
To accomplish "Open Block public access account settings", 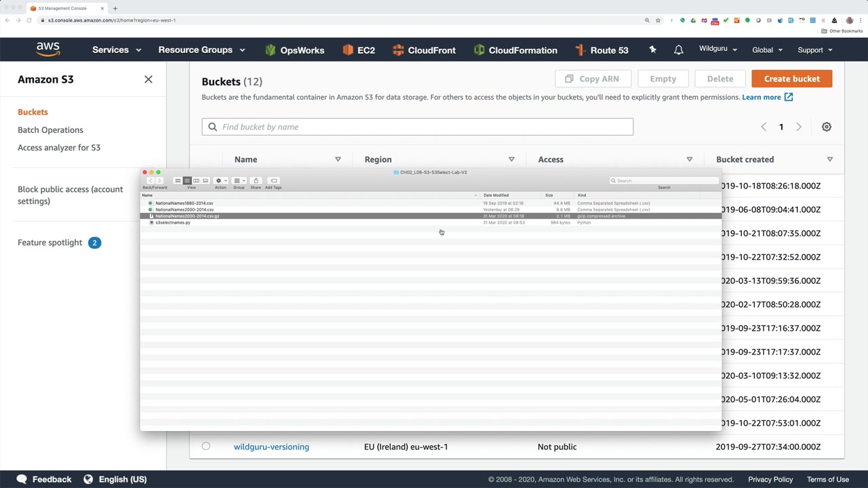I will coord(71,195).
